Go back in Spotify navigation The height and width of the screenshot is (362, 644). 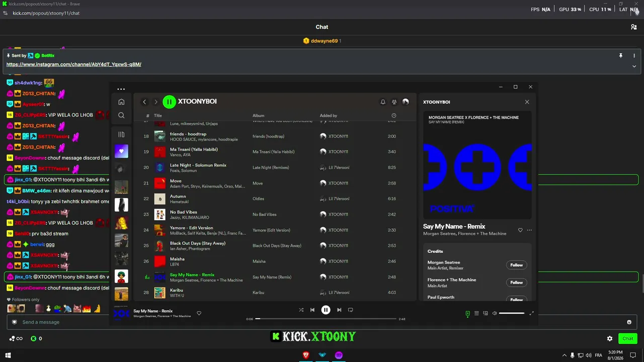144,102
